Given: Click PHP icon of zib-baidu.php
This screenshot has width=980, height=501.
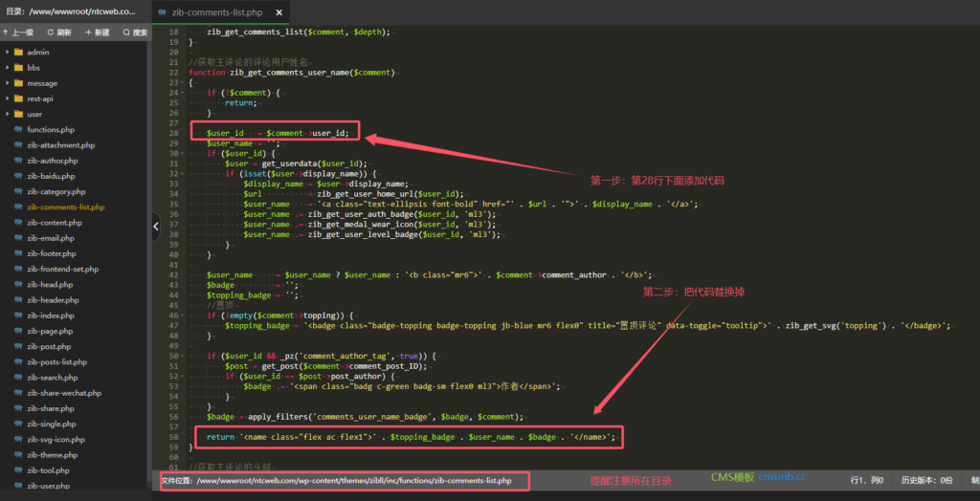Looking at the screenshot, I should [18, 176].
